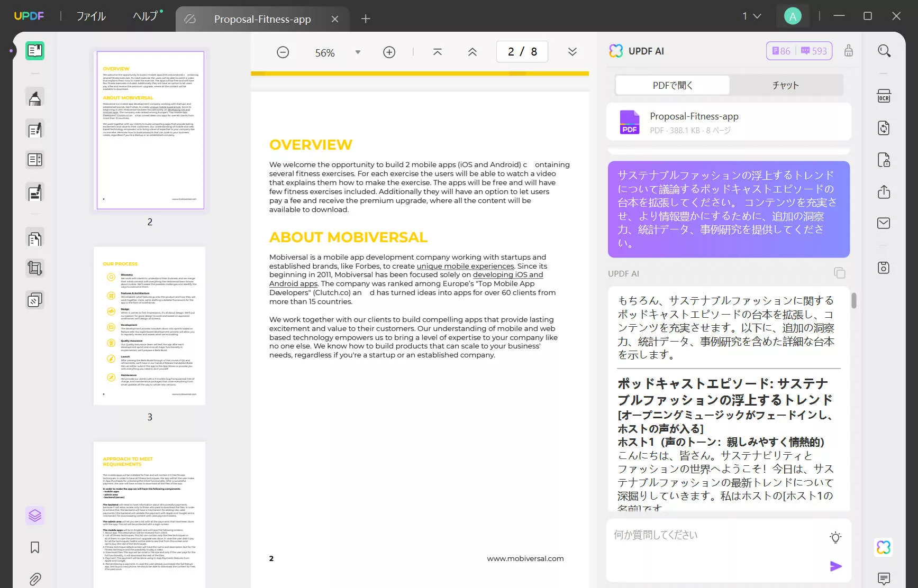Select the Crop Pages tool
The height and width of the screenshot is (588, 918).
pos(35,268)
